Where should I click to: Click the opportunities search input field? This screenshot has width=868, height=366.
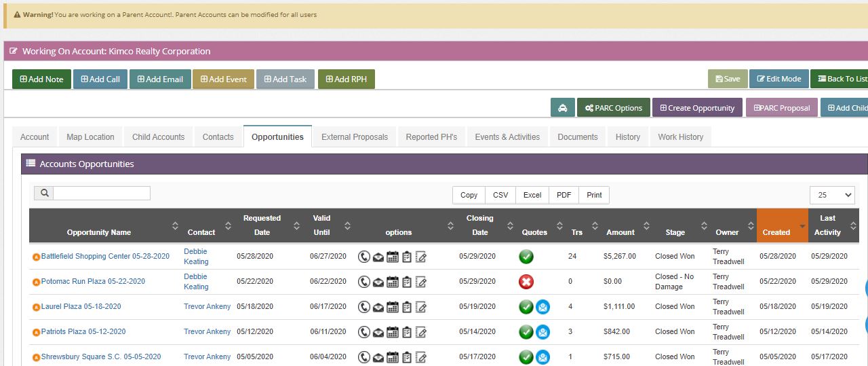point(102,193)
